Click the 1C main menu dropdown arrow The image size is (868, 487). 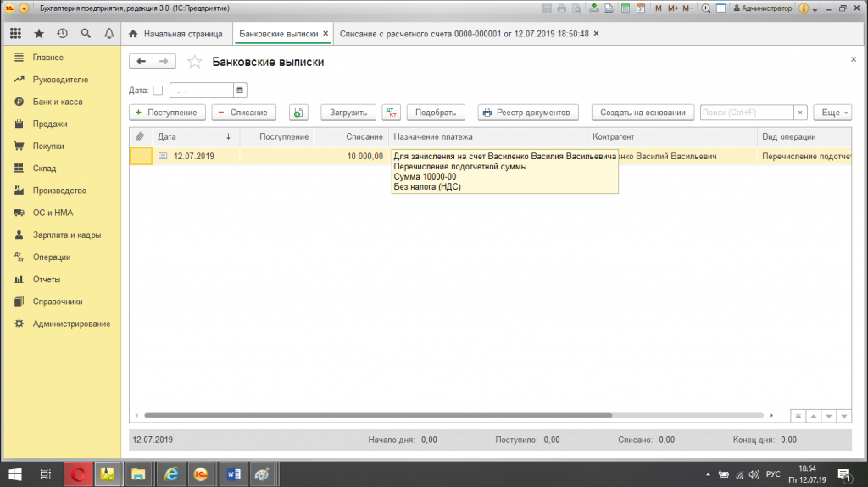click(x=24, y=8)
